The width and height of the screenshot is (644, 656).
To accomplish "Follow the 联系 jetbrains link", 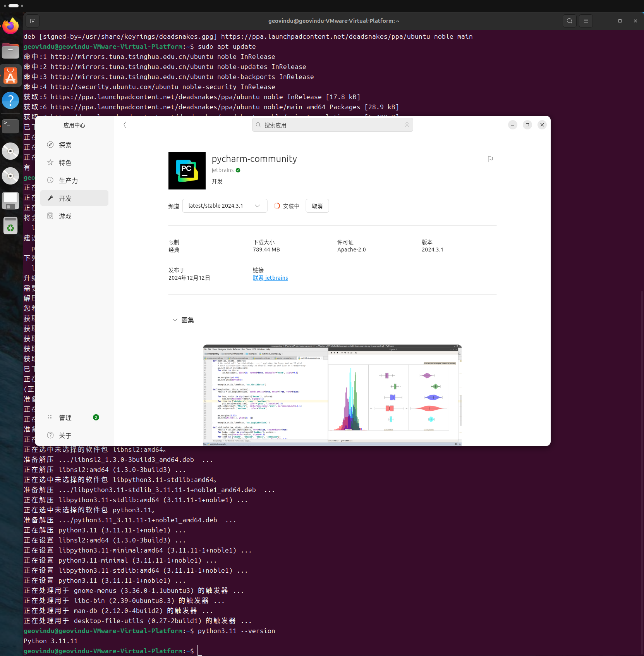I will [x=270, y=278].
